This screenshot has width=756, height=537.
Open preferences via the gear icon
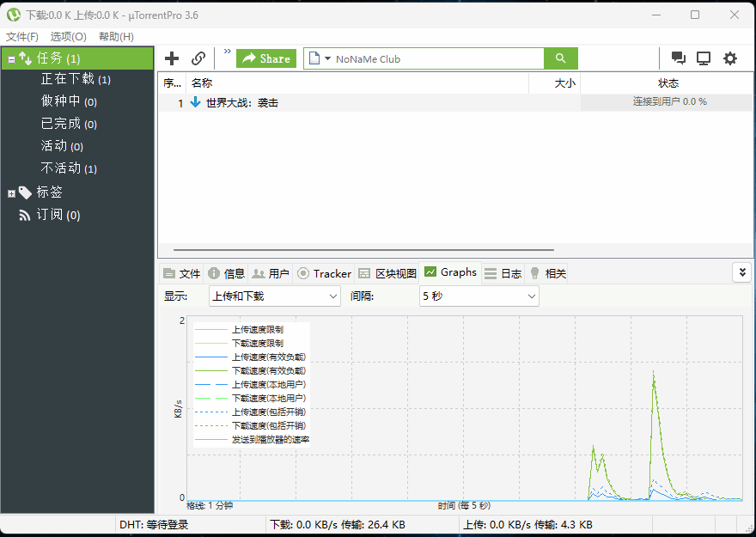(730, 58)
